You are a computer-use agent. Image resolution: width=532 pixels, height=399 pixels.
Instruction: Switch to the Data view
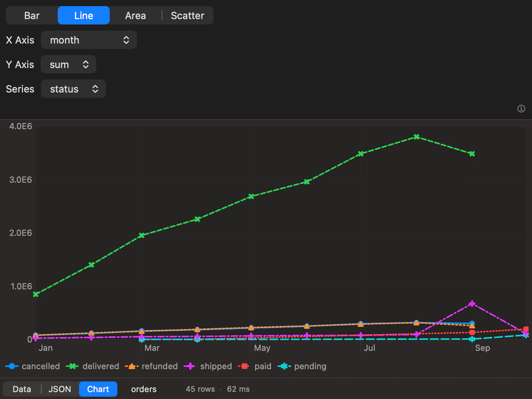[22, 389]
